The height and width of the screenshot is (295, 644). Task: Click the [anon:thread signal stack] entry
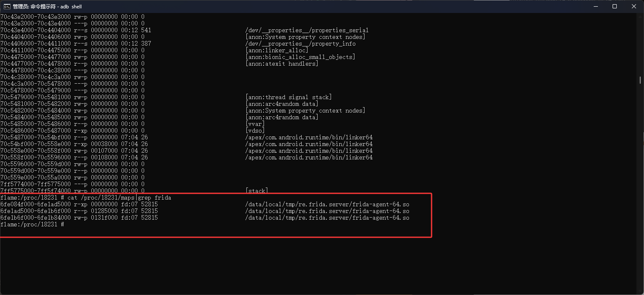point(288,97)
